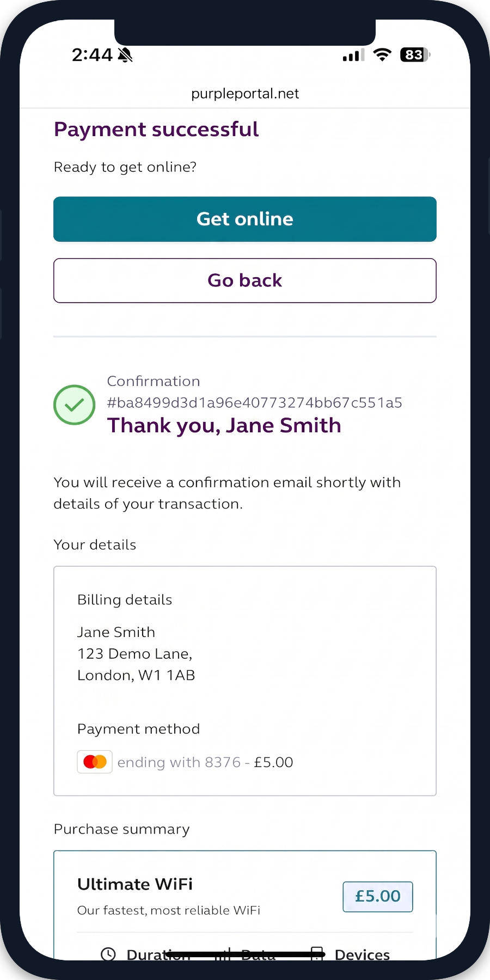
Task: Tap the Thank you, Jane Smith heading
Action: tap(224, 425)
